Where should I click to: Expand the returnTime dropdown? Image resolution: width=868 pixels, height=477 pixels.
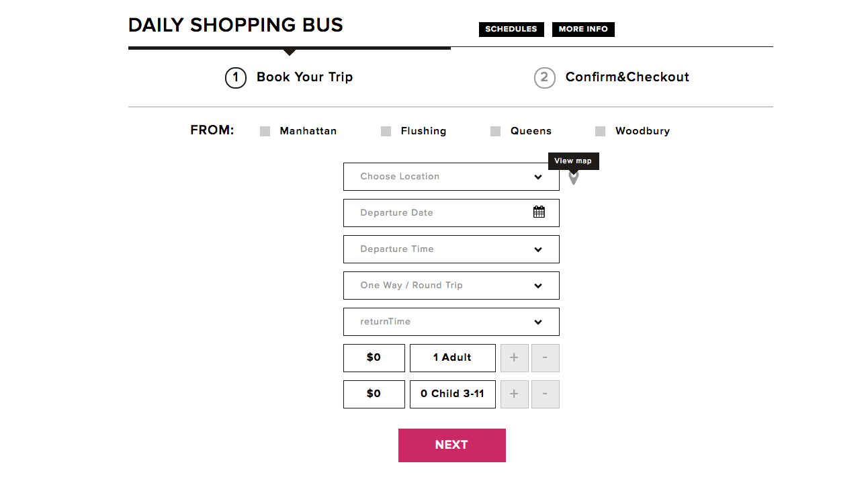point(451,322)
